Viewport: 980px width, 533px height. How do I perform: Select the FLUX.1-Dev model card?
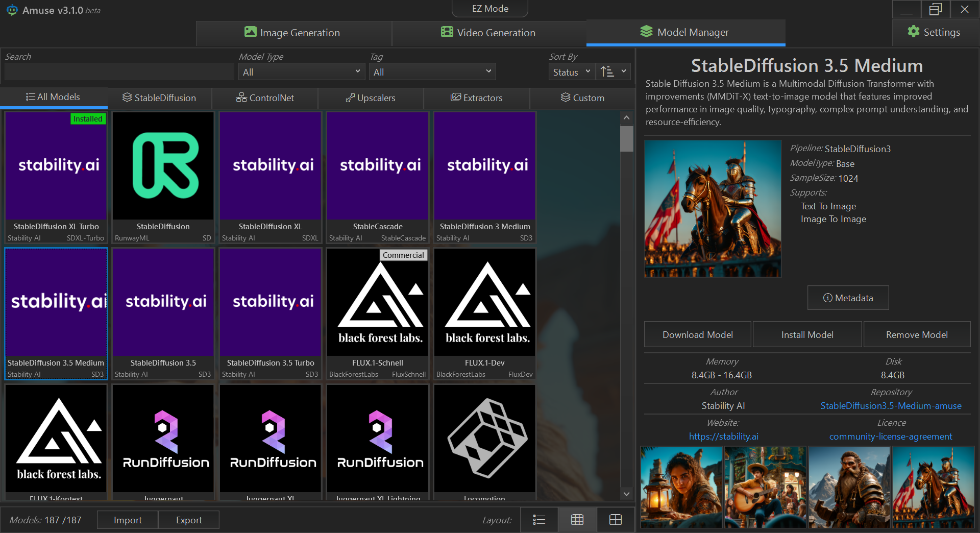[x=485, y=314]
